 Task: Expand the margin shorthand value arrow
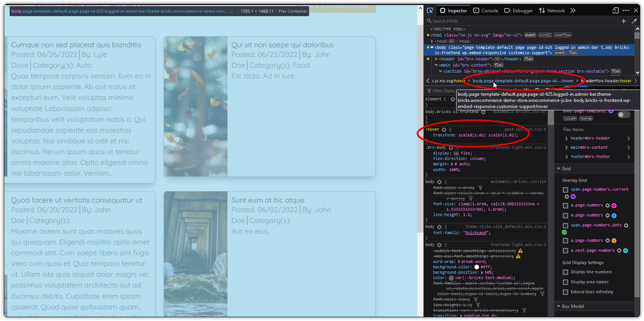452,164
